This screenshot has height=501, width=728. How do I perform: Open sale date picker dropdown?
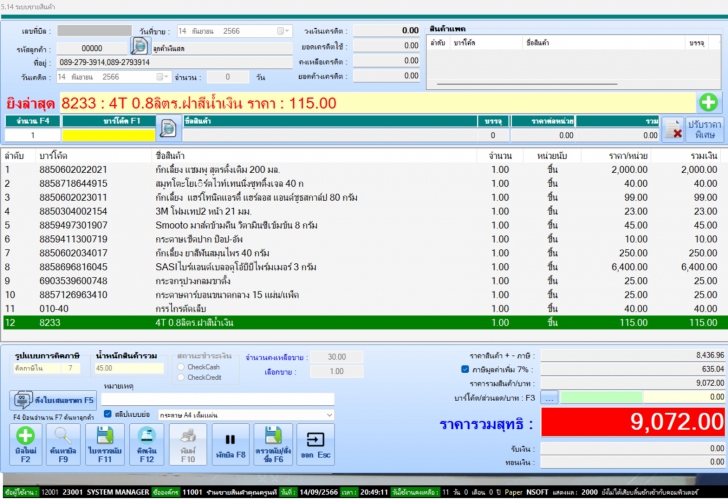[283, 31]
